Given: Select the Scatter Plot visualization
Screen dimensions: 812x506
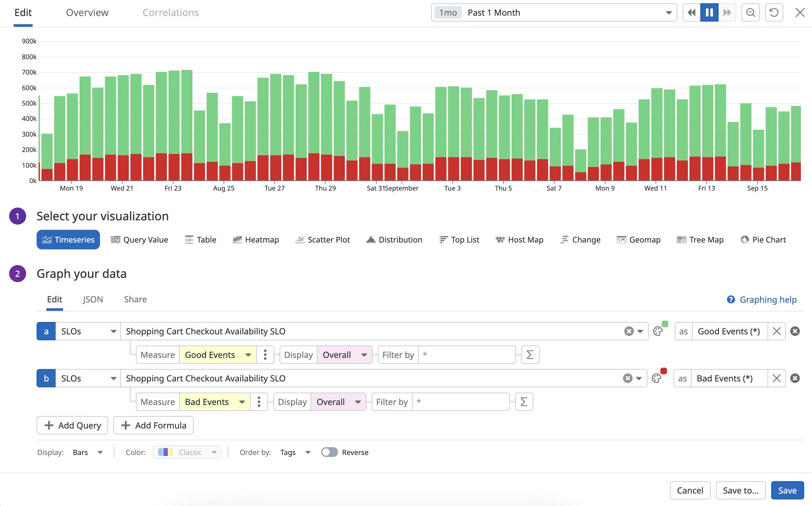Looking at the screenshot, I should tap(322, 240).
